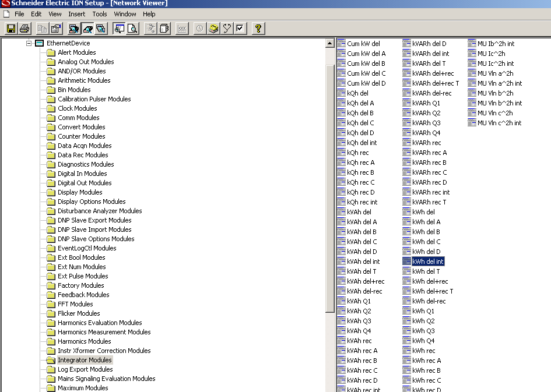Select the kVARh rec int module
The width and height of the screenshot is (551, 392).
tap(431, 192)
